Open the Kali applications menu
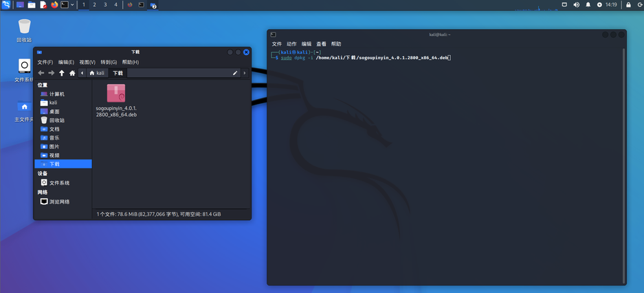644x293 pixels. [5, 5]
